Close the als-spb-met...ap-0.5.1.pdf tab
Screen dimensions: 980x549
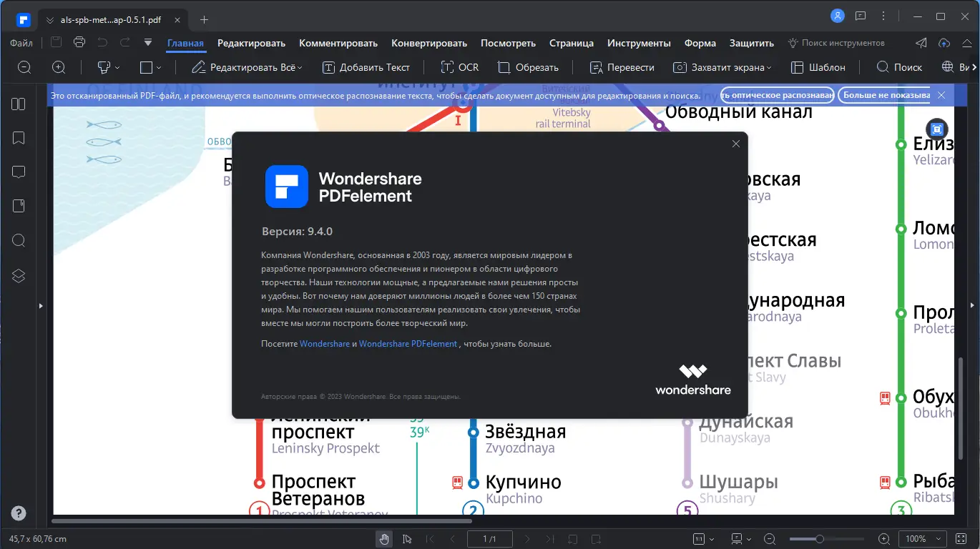click(x=178, y=19)
